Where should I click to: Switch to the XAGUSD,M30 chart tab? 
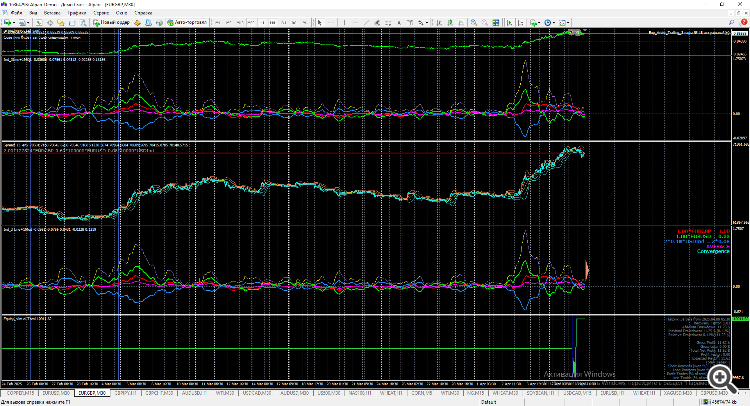[678, 393]
